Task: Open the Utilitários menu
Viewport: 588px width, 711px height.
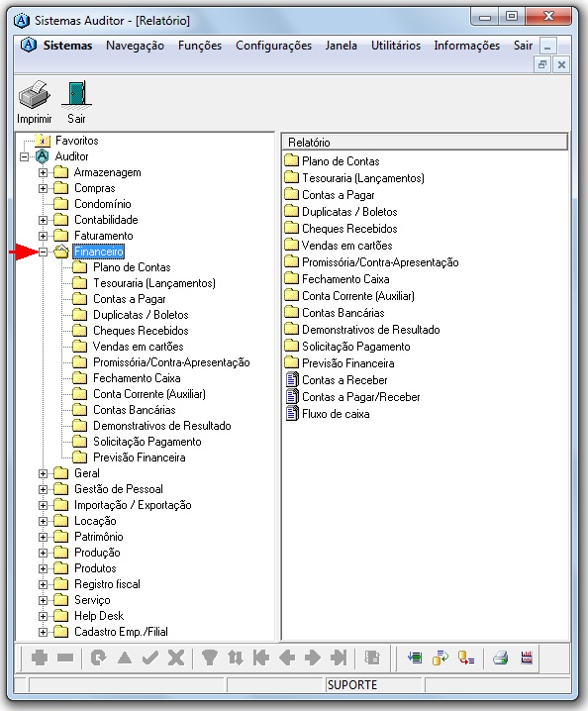Action: 396,46
